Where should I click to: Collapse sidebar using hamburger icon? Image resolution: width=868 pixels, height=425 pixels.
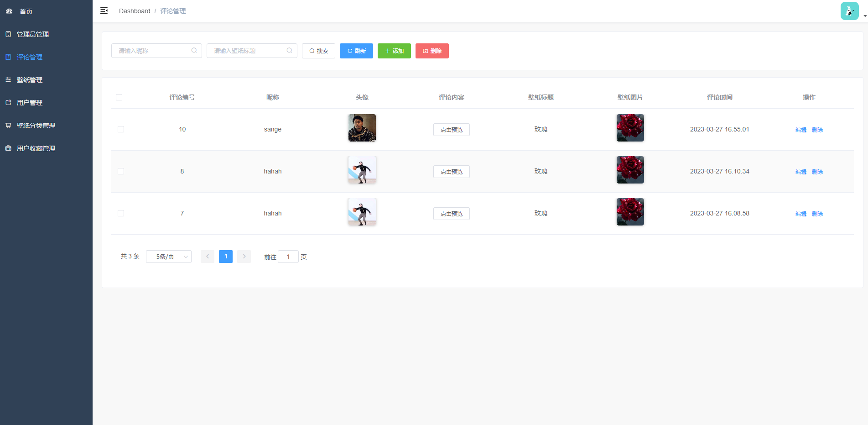click(x=104, y=10)
